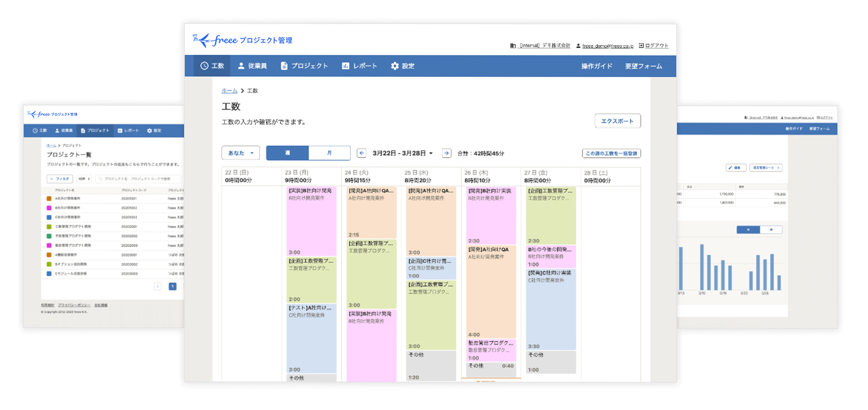Viewport: 868px width, 410px height.
Task: Open Friday 27日 [開発]C社向け実装 entry
Action: click(551, 309)
